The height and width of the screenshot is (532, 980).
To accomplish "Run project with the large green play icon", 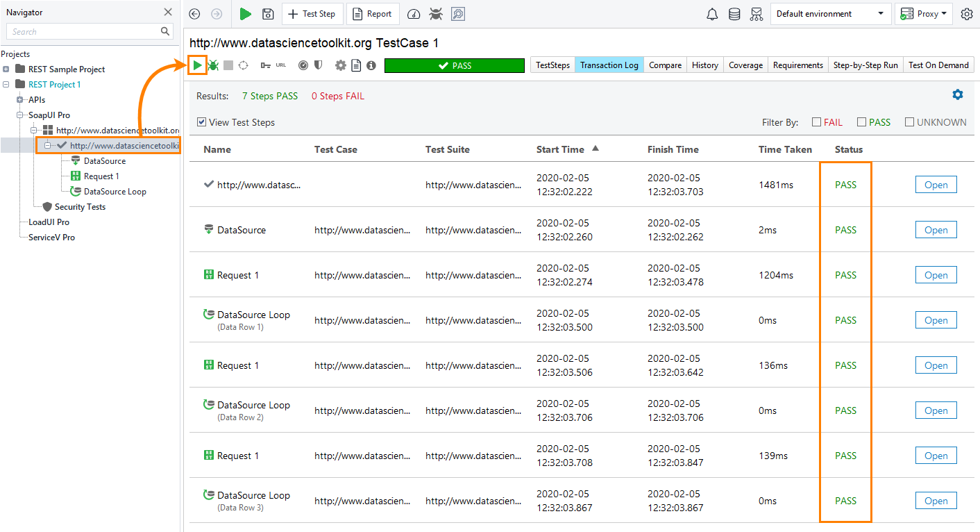I will 245,14.
